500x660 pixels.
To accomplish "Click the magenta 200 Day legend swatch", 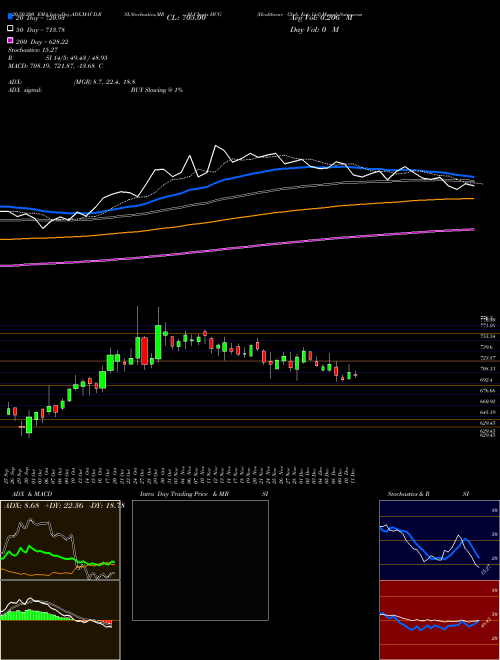I will coord(10,40).
